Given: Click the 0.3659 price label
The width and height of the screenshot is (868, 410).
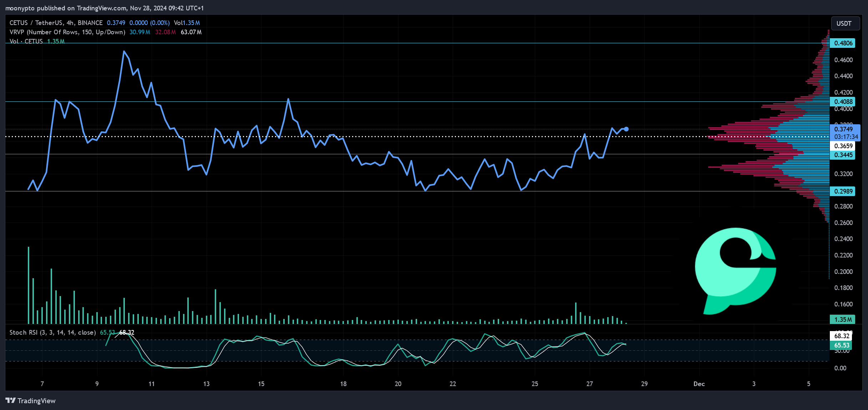Looking at the screenshot, I should [x=842, y=146].
